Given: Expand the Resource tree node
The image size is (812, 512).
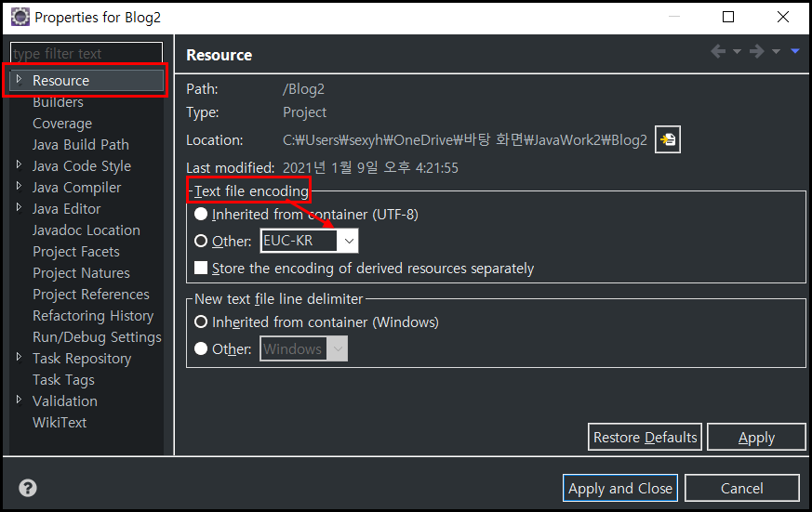Looking at the screenshot, I should (20, 79).
